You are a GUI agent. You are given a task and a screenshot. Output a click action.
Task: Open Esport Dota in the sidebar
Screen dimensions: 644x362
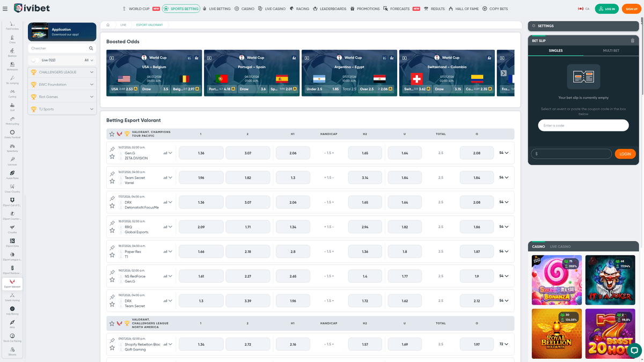[x=12, y=243]
